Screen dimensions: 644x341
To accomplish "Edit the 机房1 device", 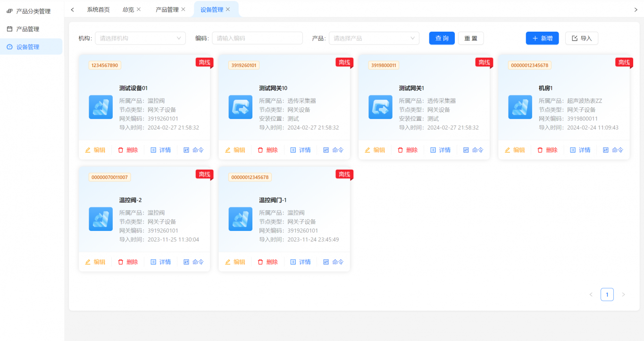I will click(515, 150).
